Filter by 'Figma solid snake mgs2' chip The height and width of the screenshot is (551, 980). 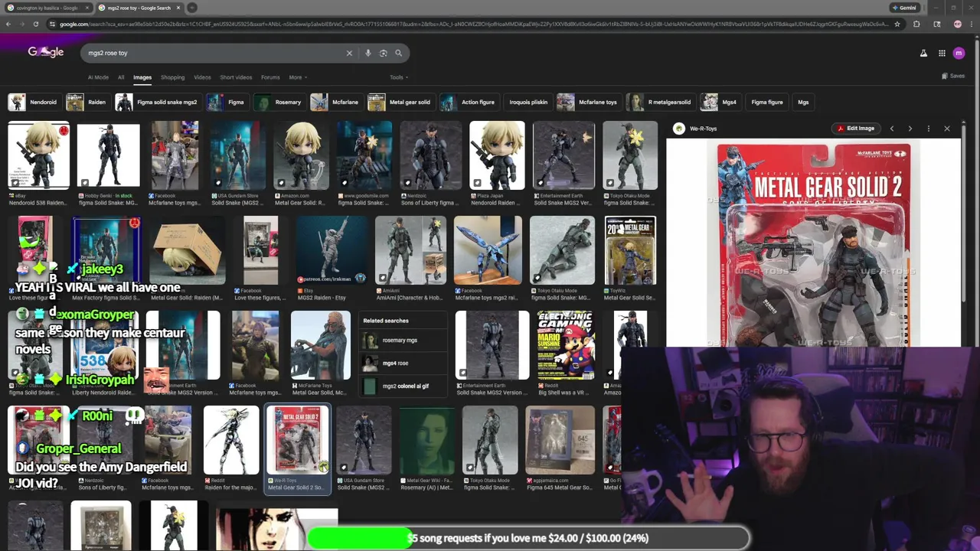click(x=157, y=102)
